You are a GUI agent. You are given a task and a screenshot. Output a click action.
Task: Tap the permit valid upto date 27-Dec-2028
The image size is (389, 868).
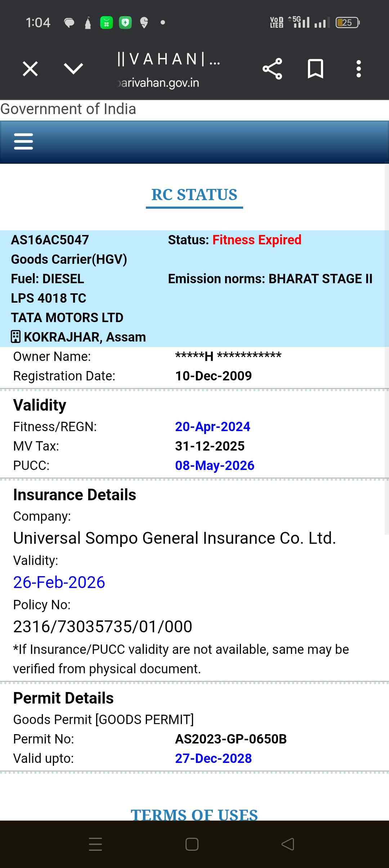point(213,758)
